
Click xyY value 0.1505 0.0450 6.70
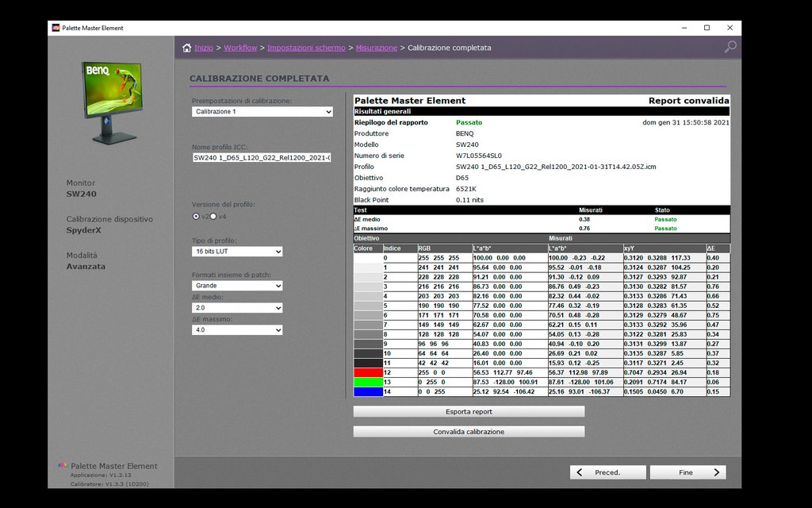pyautogui.click(x=654, y=392)
